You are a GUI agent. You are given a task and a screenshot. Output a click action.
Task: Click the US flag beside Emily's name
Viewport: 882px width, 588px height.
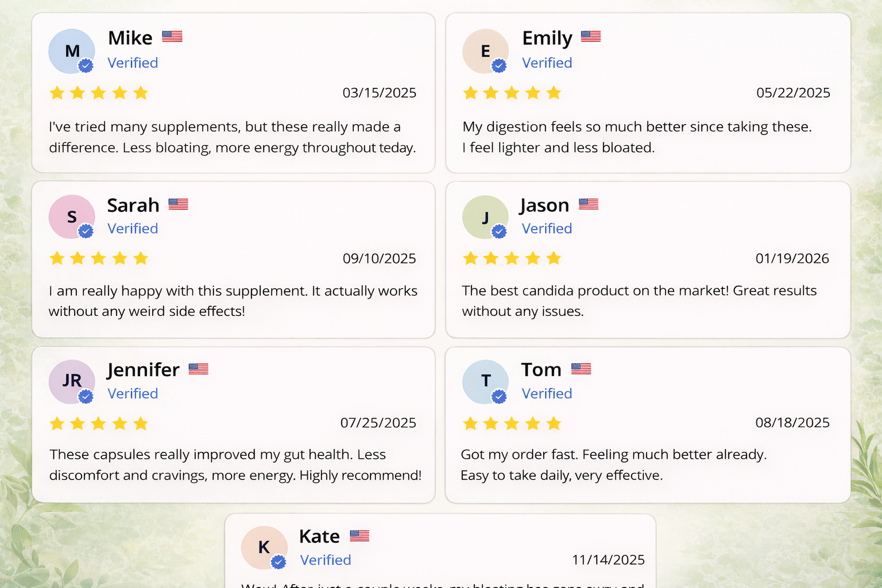591,37
